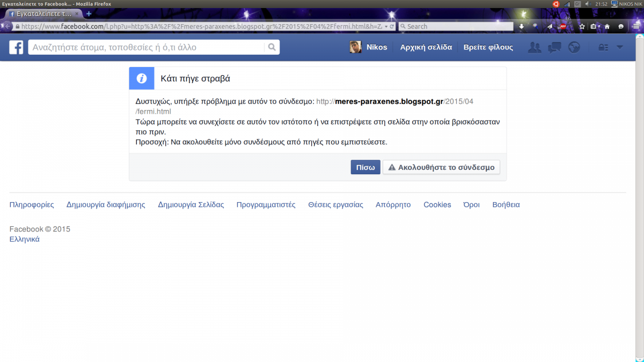Click the Adblock Plus ABP icon

click(563, 26)
